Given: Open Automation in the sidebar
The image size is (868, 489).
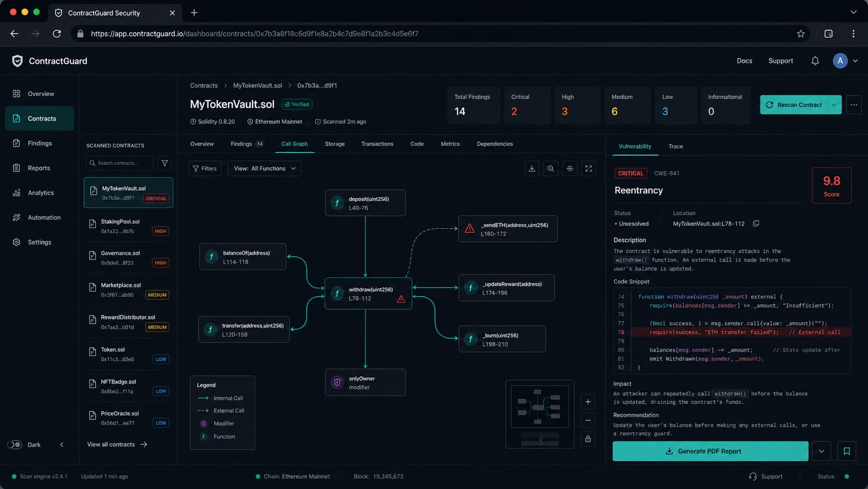Looking at the screenshot, I should 39,218.
